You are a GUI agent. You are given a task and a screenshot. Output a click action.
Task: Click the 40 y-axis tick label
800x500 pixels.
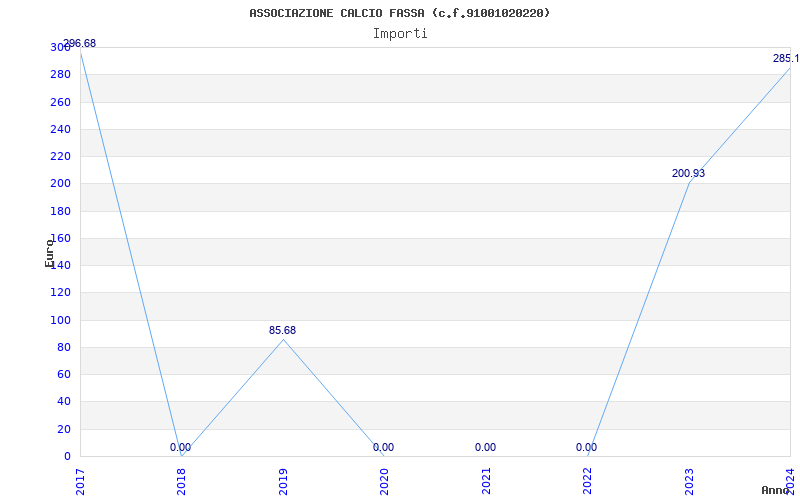point(63,402)
